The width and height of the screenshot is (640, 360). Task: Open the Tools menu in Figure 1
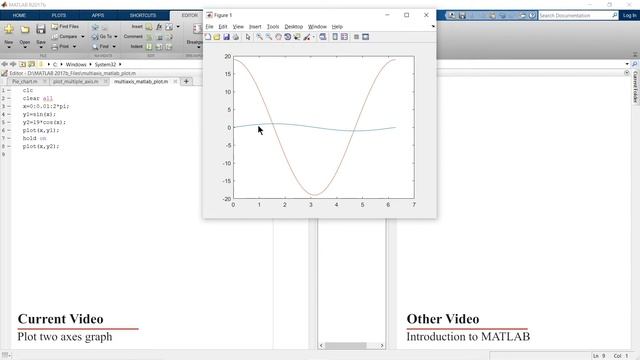pyautogui.click(x=273, y=27)
